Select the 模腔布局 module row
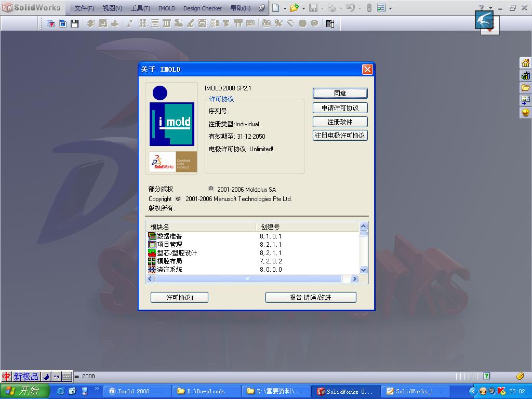The height and width of the screenshot is (399, 532). (252, 261)
